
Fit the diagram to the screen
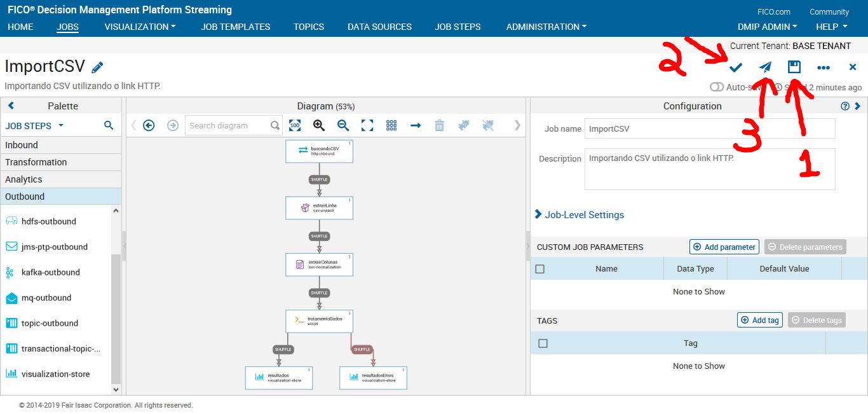pos(367,125)
